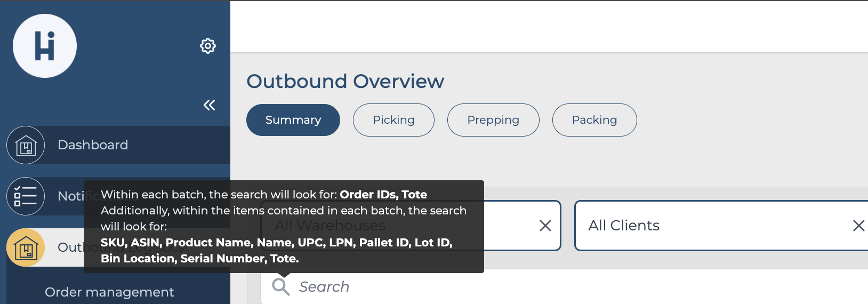
Task: Open Notifications sidebar menu label
Action: coord(70,196)
